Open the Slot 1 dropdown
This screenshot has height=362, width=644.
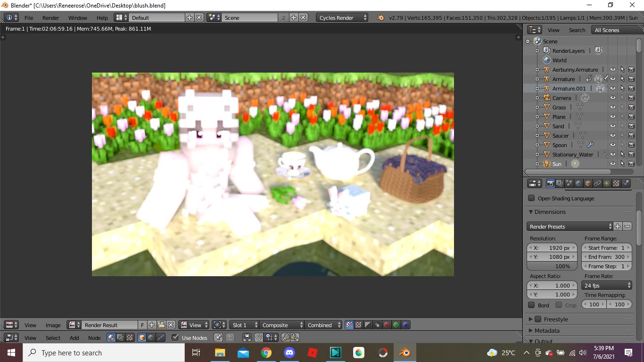(x=244, y=325)
